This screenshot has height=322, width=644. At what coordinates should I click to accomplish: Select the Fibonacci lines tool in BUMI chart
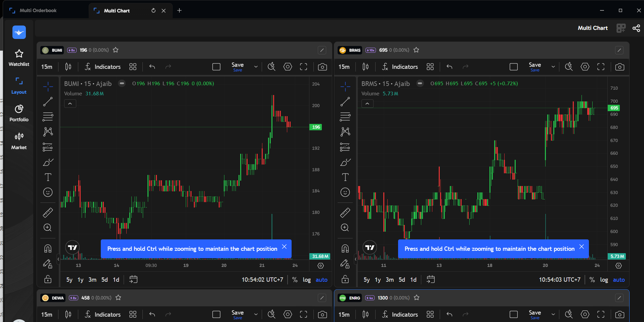(x=48, y=117)
